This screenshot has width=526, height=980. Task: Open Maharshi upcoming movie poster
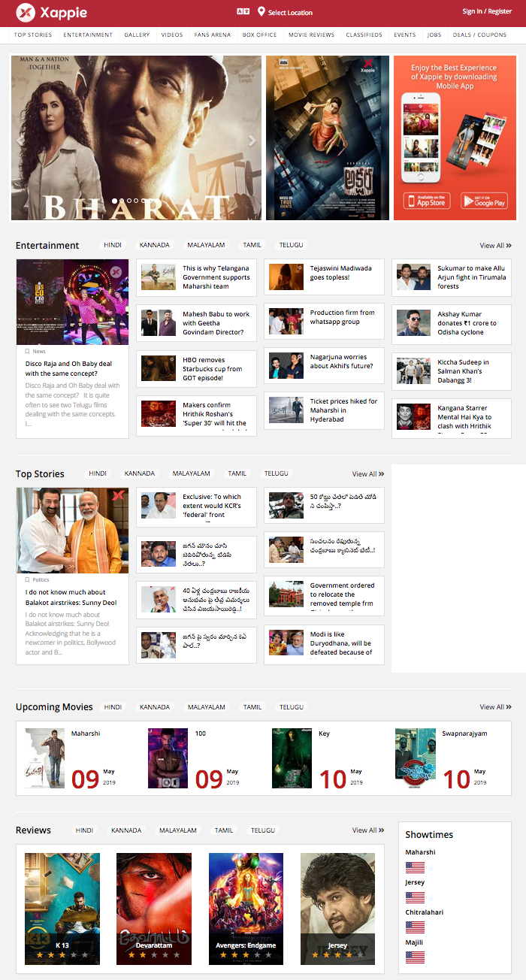tap(45, 758)
